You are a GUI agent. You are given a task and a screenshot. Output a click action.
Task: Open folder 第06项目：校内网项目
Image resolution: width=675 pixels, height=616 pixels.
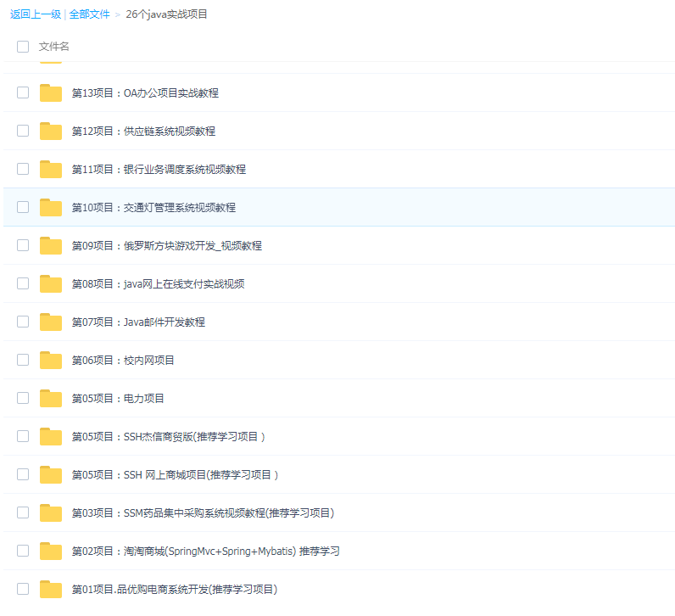[x=123, y=361]
